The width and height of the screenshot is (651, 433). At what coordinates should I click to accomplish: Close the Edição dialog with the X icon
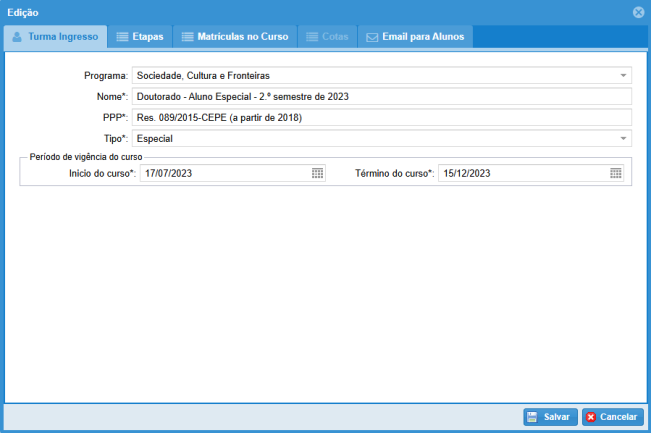pyautogui.click(x=638, y=12)
